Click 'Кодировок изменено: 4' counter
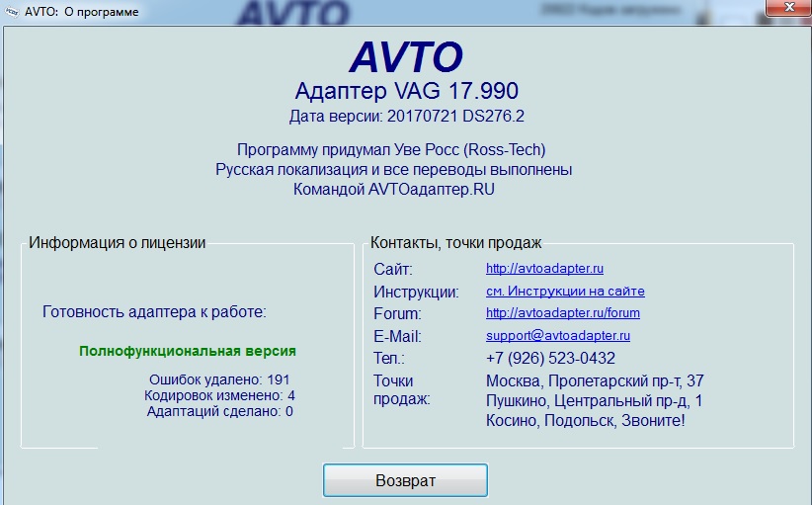This screenshot has width=812, height=505. coord(219,395)
